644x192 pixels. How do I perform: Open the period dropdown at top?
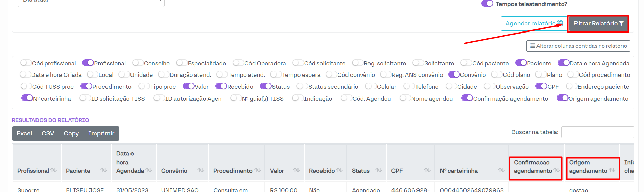coord(91,3)
